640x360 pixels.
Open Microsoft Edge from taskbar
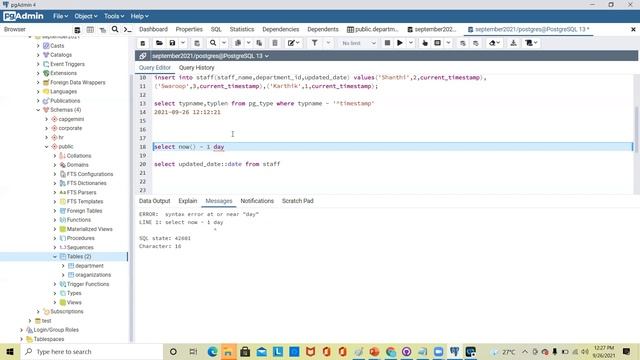click(x=212, y=351)
